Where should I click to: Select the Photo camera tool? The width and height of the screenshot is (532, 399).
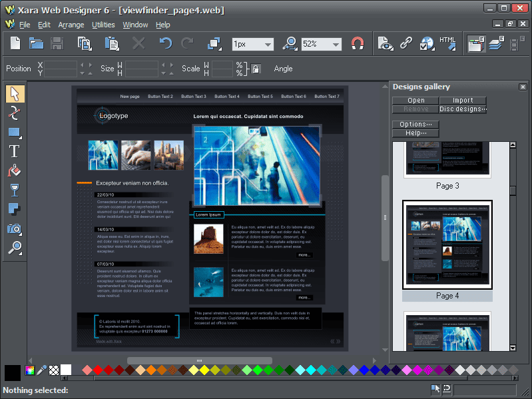tap(14, 229)
